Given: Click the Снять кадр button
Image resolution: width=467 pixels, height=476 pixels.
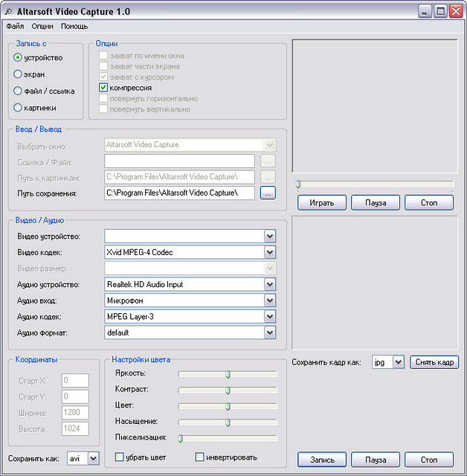Looking at the screenshot, I should [x=434, y=362].
